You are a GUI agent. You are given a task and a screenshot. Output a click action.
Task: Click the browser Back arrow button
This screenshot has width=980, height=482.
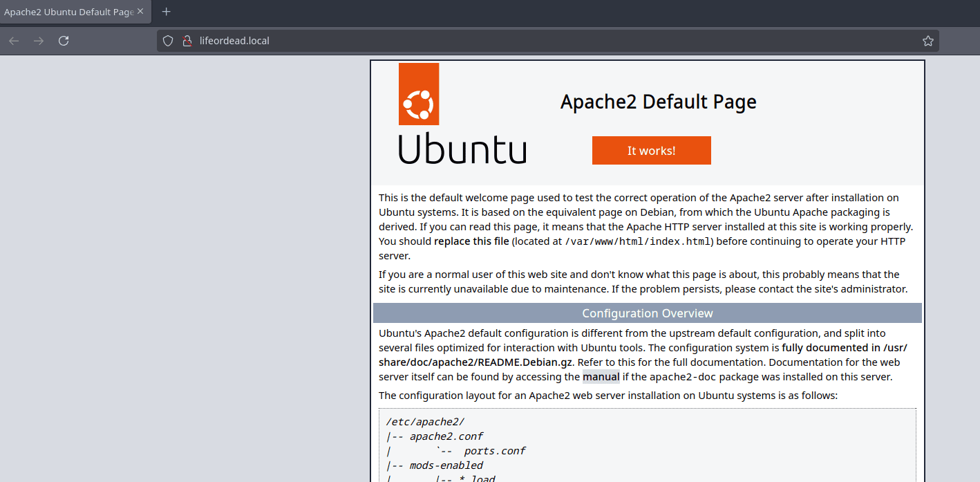[x=14, y=41]
